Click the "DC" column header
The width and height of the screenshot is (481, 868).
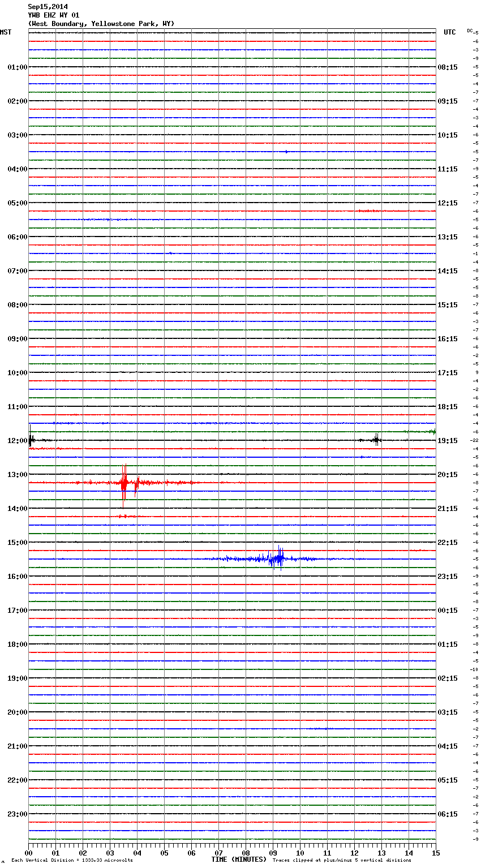pyautogui.click(x=470, y=31)
